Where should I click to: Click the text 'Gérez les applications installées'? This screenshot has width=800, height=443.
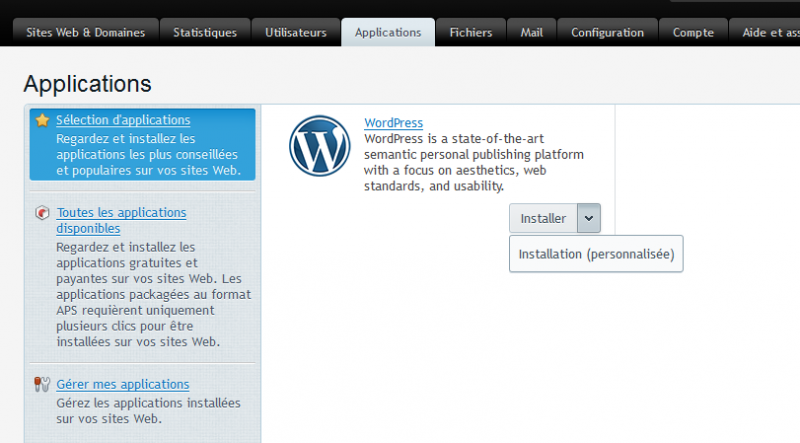point(148,403)
